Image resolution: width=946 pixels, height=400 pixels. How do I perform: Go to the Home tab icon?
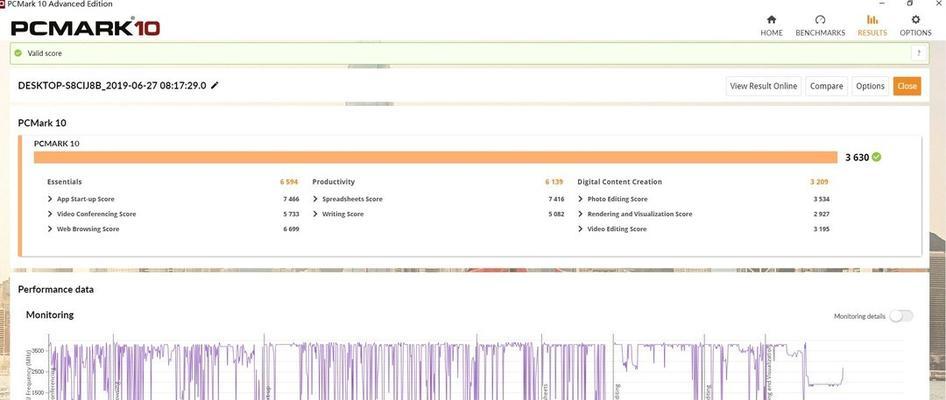(771, 20)
